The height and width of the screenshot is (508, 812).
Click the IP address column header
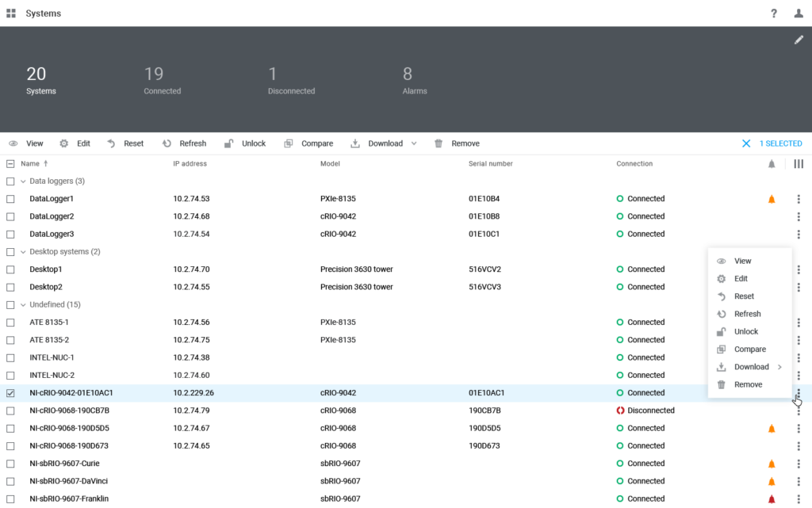pos(190,163)
